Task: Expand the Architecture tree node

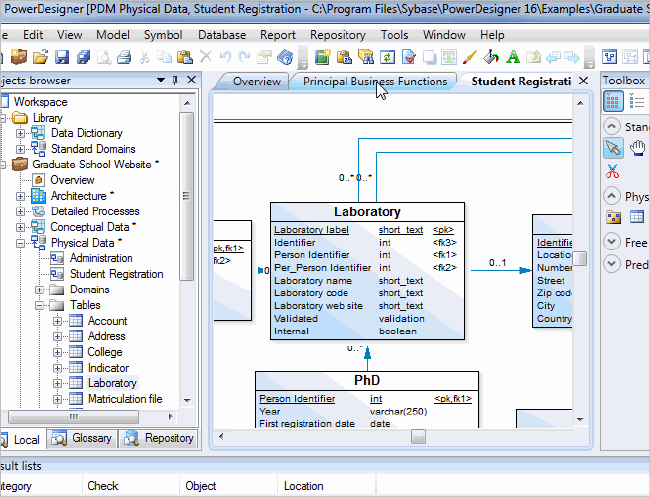Action: pyautogui.click(x=20, y=196)
